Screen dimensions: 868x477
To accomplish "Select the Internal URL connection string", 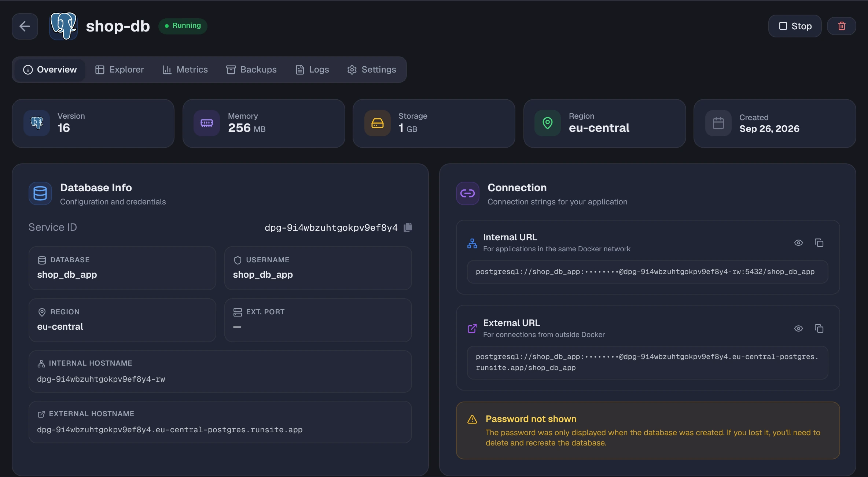I will [647, 272].
